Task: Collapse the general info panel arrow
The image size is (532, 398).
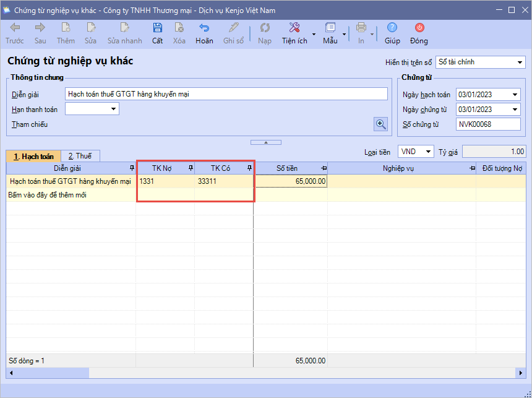Action: (265, 142)
